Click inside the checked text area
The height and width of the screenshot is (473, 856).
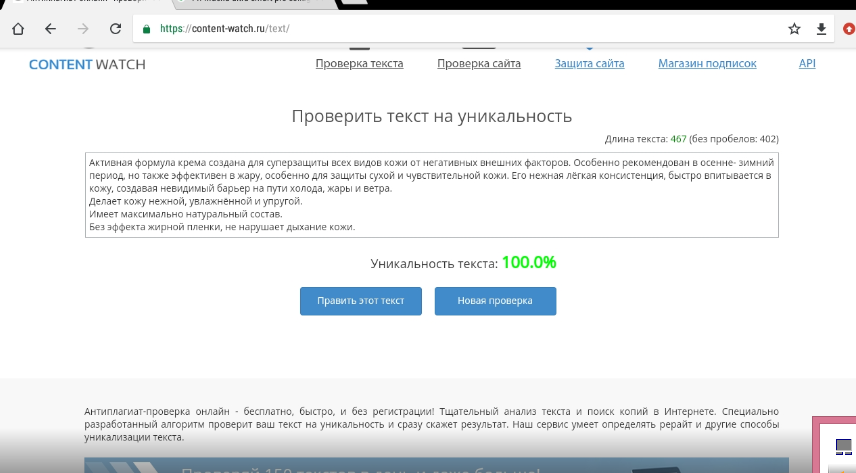tap(432, 195)
